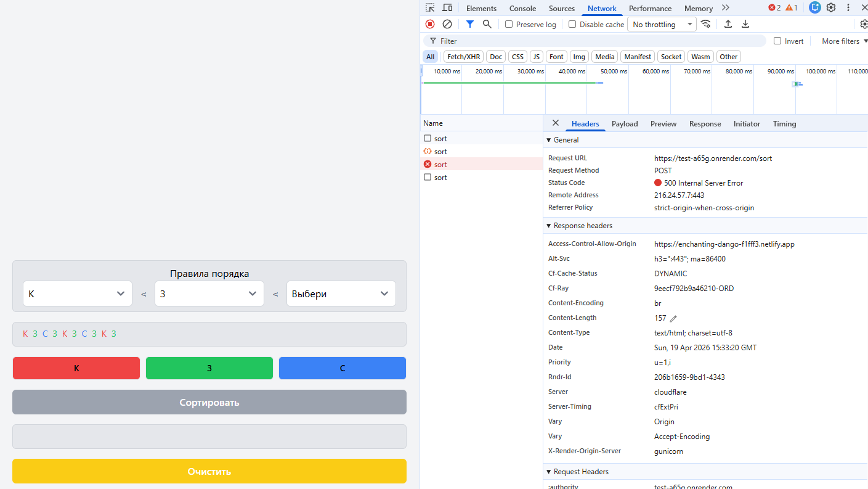Open the network search magnifier
This screenshot has width=868, height=489.
(x=487, y=24)
